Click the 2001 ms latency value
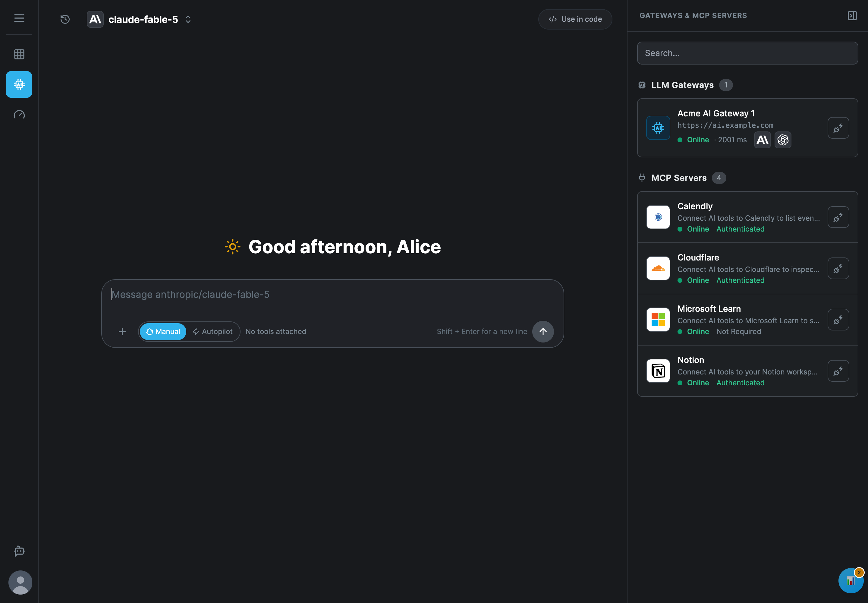Image resolution: width=868 pixels, height=603 pixels. (x=732, y=140)
